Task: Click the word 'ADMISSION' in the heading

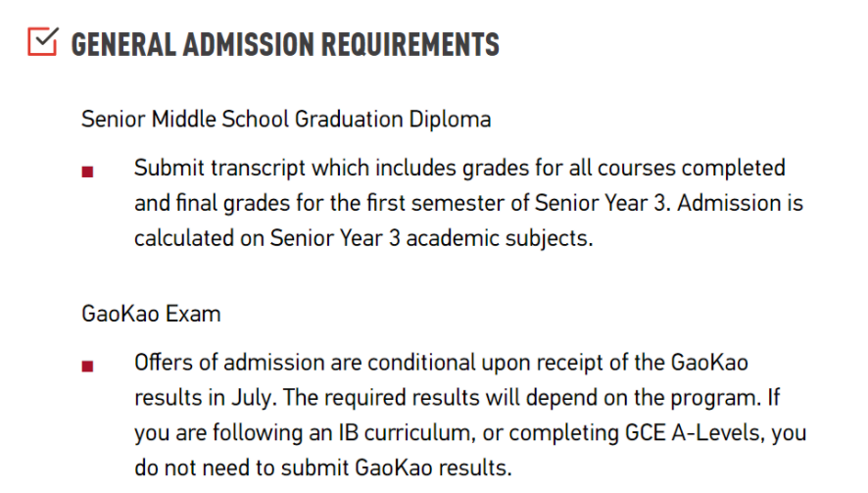Action: [248, 45]
